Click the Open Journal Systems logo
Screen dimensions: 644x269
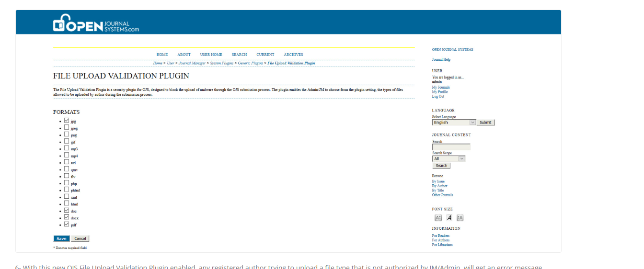(96, 24)
